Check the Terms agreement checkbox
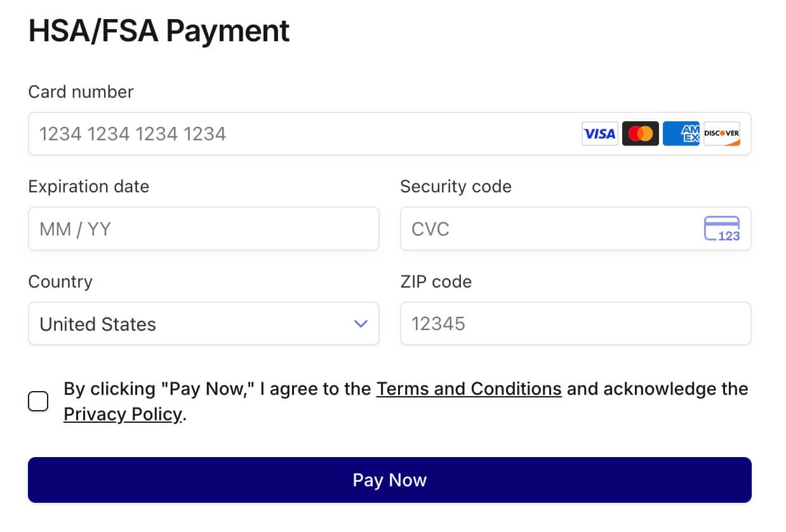 [x=38, y=401]
